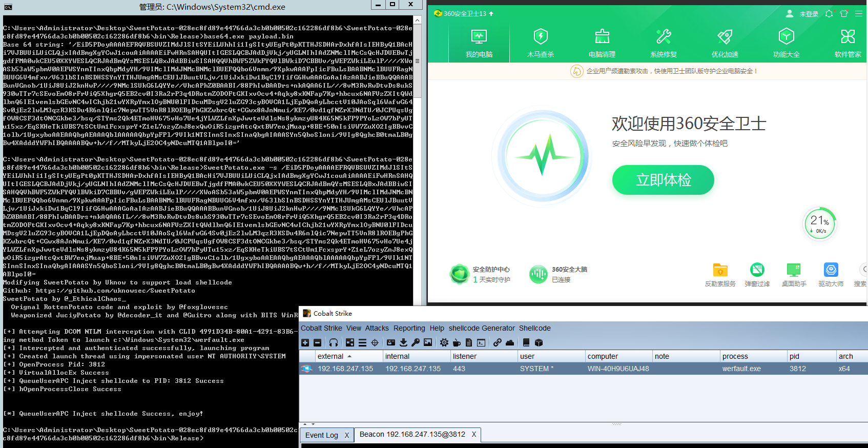Click the 21% speed ball widget

pos(819,223)
